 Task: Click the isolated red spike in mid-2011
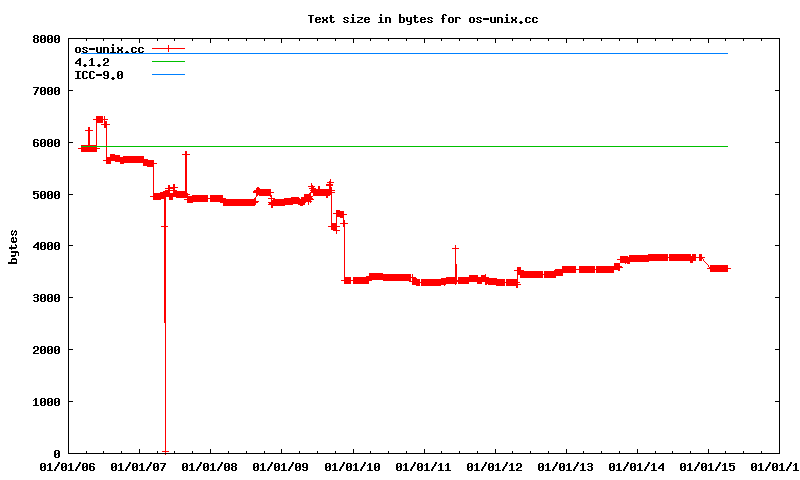(x=455, y=248)
